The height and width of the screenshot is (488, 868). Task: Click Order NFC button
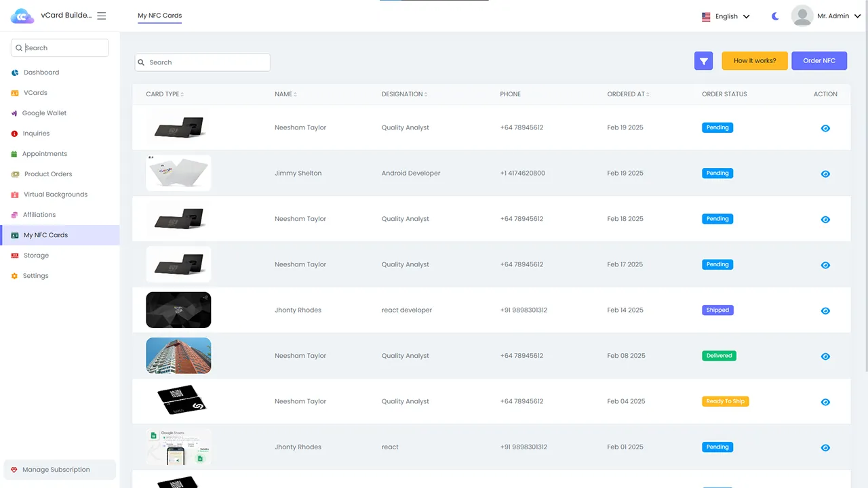click(819, 61)
